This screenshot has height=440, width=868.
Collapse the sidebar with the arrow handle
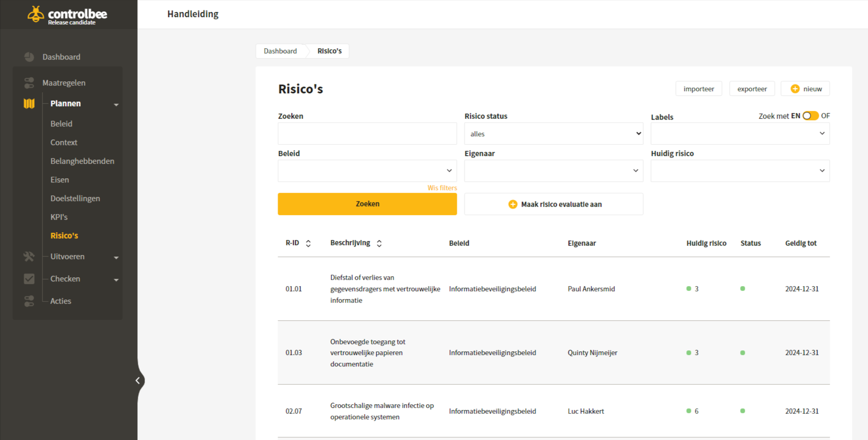tap(138, 380)
